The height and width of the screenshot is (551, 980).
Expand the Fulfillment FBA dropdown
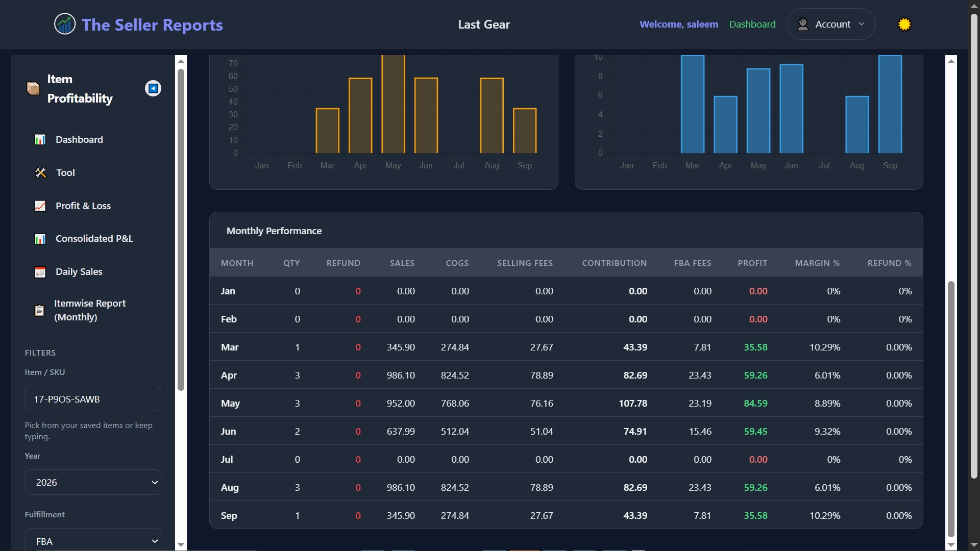(93, 540)
